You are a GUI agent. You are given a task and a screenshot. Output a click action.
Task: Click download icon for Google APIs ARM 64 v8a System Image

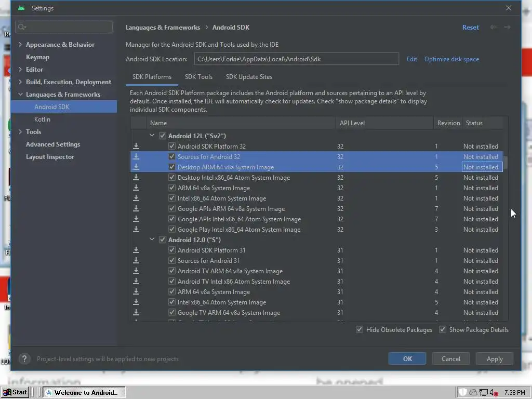(136, 209)
